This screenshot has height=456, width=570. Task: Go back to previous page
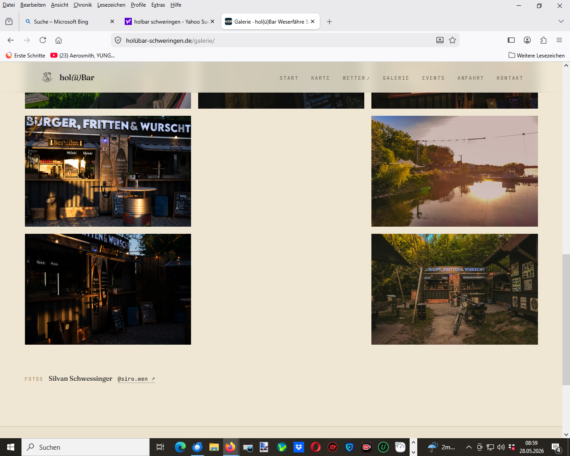[11, 40]
